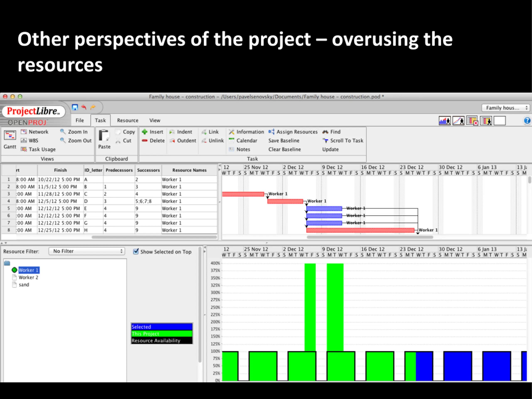Click the red Gantt bar in row 8
This screenshot has height=399, width=532.
[360, 230]
